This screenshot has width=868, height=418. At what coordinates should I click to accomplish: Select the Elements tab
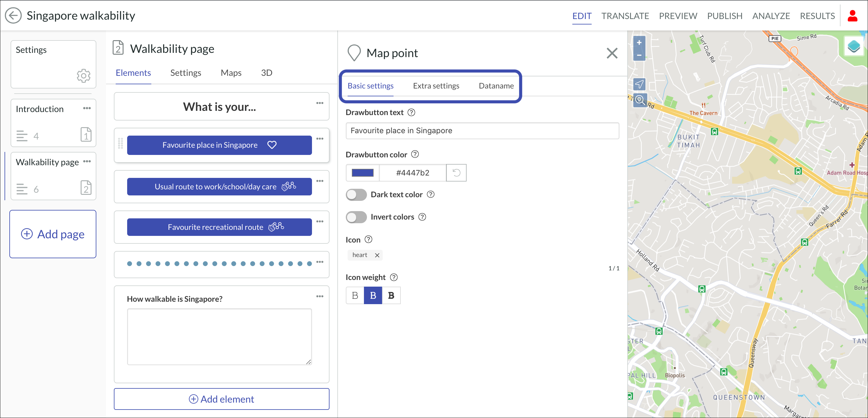[x=133, y=73]
